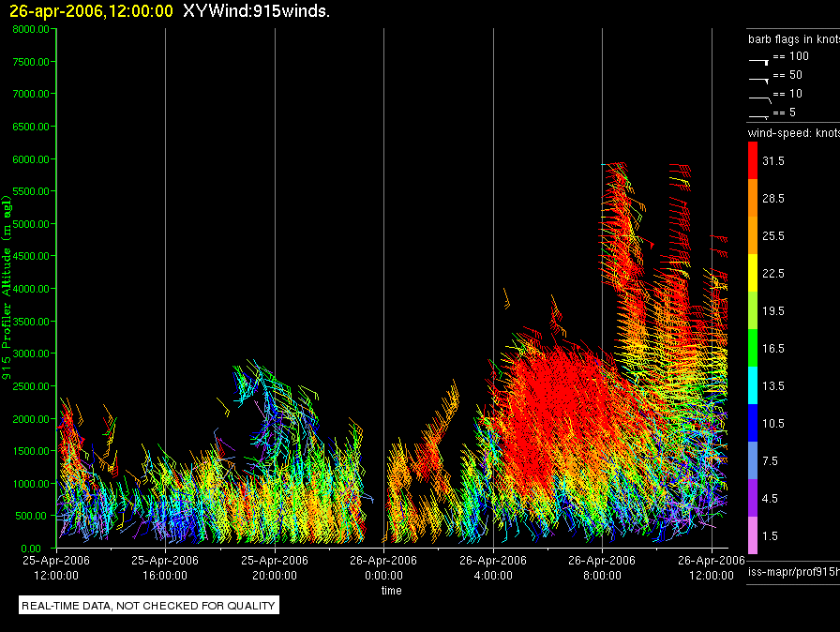Click the 25-Apr-2006 20:00:00 time label
The image size is (840, 632).
[x=275, y=567]
